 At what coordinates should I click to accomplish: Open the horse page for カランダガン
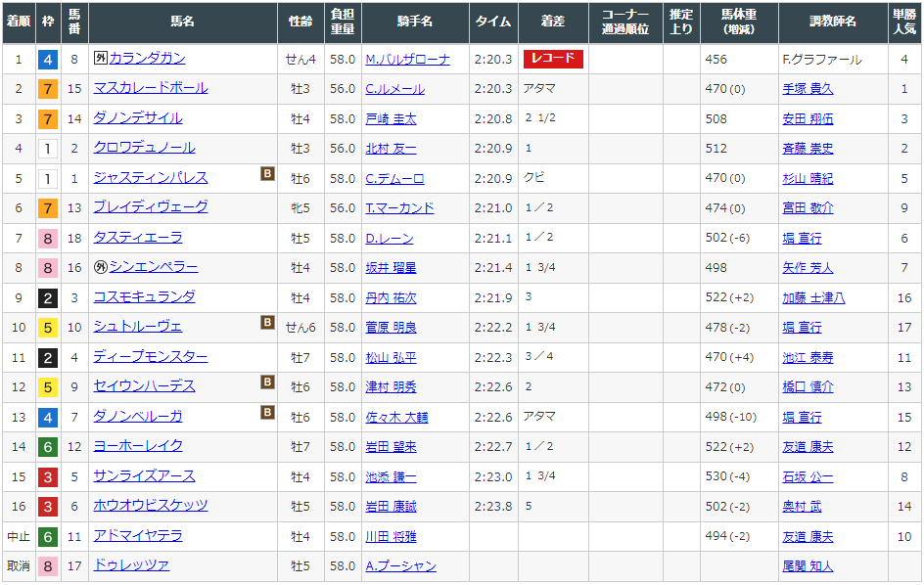click(x=147, y=59)
